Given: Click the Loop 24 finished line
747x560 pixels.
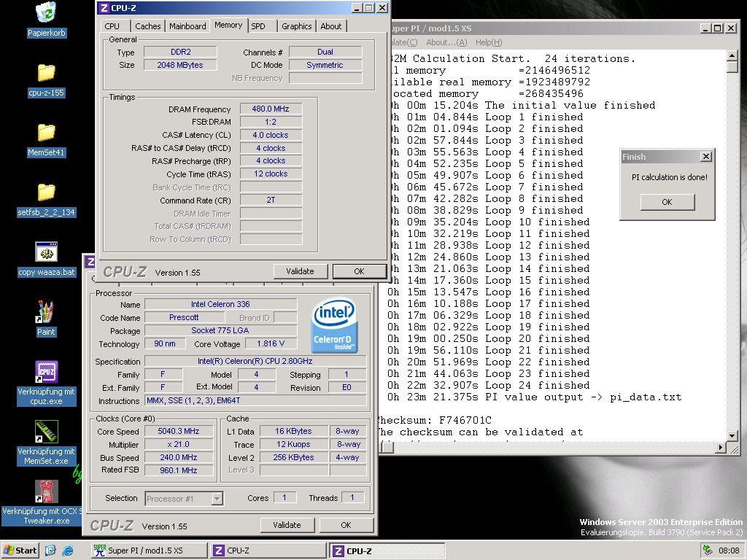Looking at the screenshot, I should tap(488, 385).
